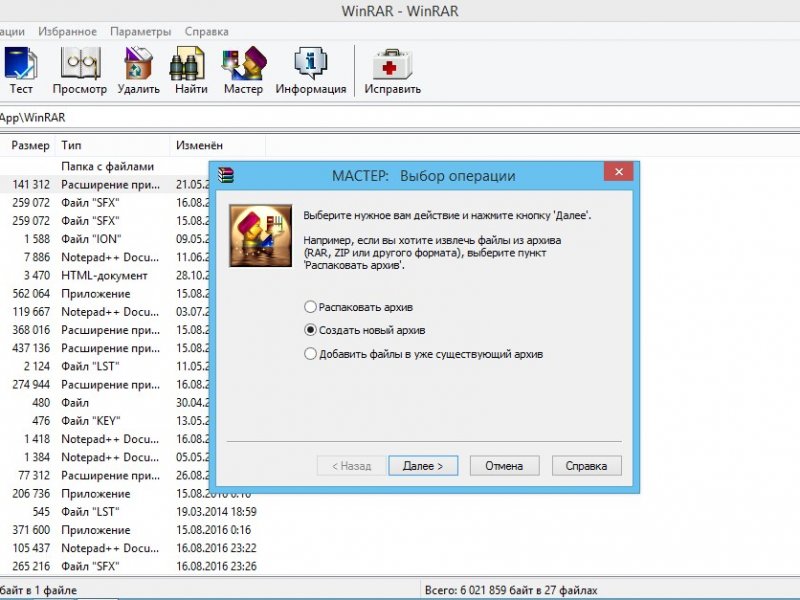The height and width of the screenshot is (600, 800).
Task: Select the row with size 77 312
Action: click(x=105, y=476)
